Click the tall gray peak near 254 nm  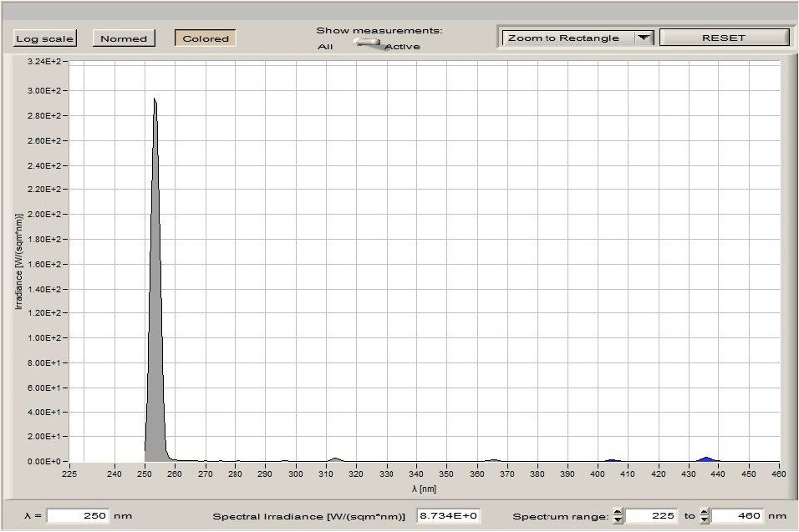click(155, 306)
